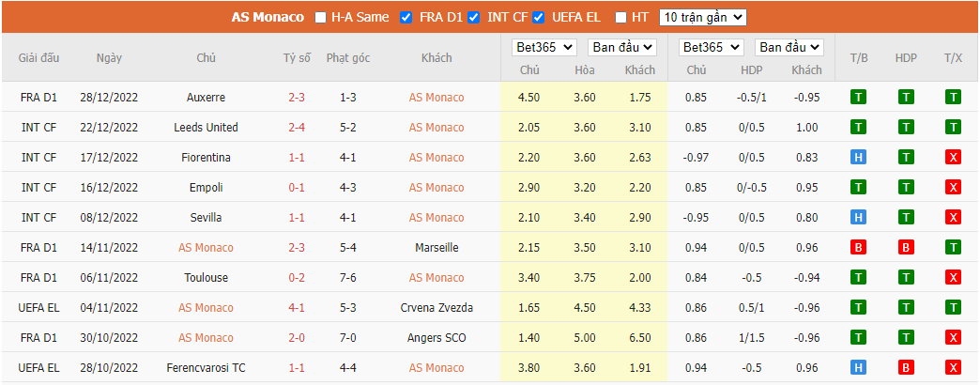
Task: Open first Bet365 bookmaker dropdown
Action: [544, 47]
